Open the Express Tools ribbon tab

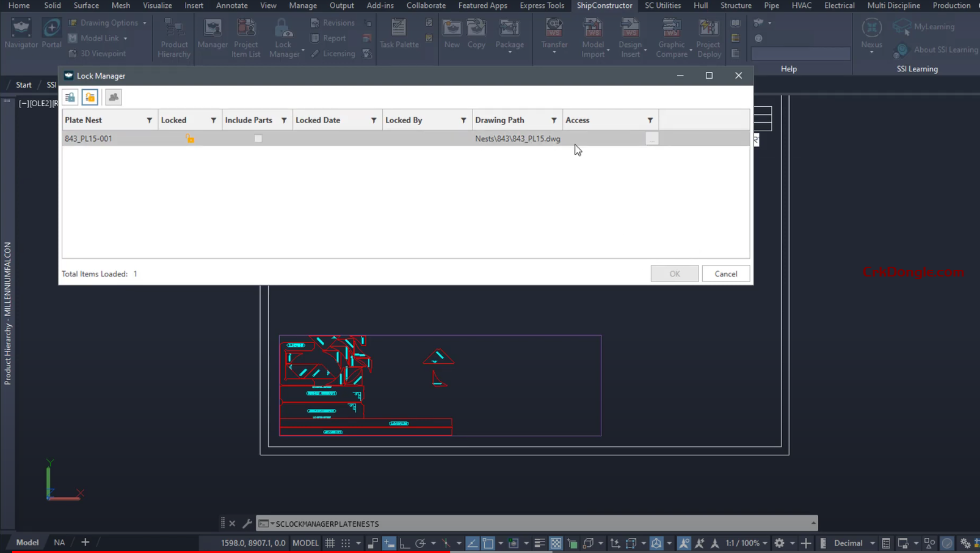click(542, 5)
